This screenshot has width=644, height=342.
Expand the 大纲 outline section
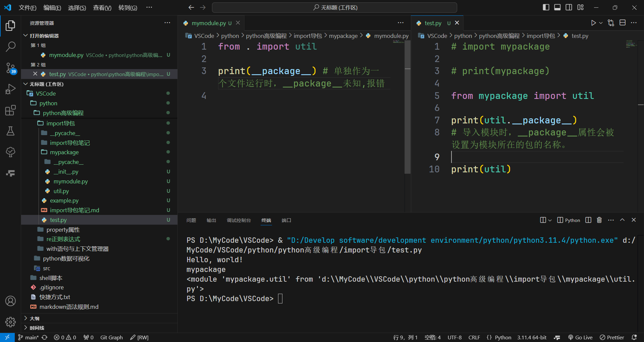[x=35, y=318]
